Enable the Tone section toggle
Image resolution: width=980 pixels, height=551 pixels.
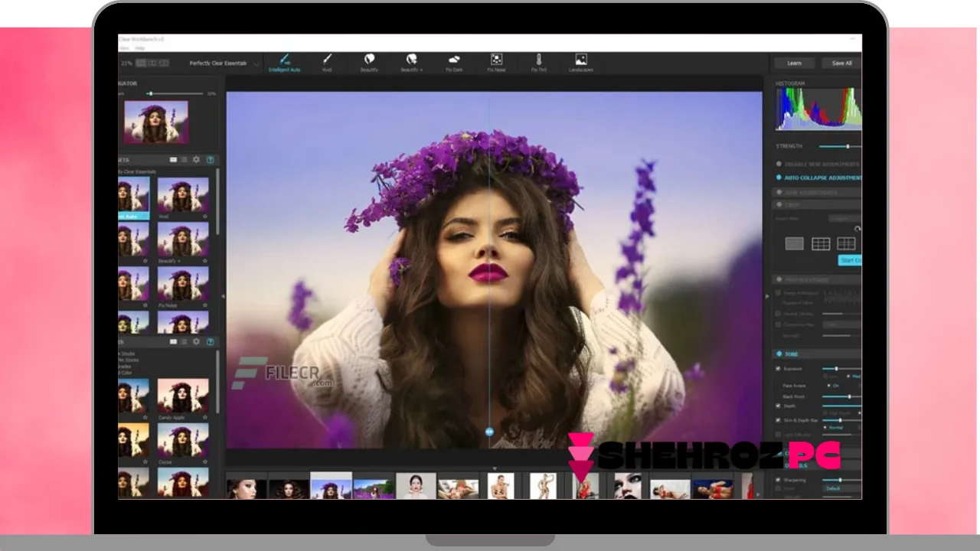click(x=779, y=354)
